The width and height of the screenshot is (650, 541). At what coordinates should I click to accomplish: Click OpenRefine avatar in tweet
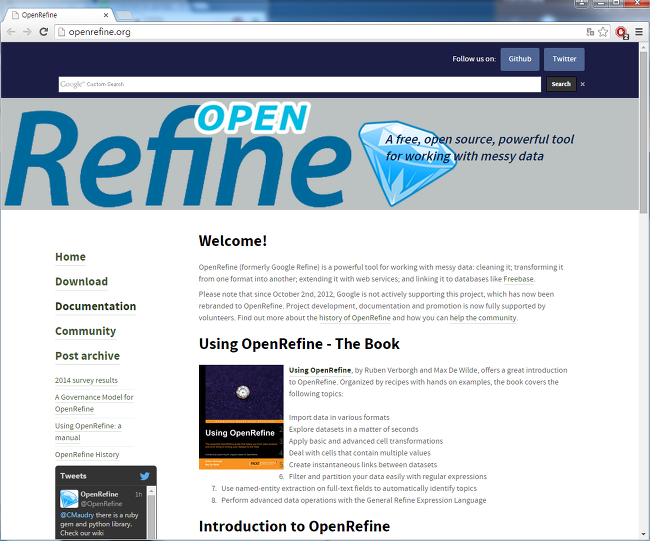pos(69,499)
